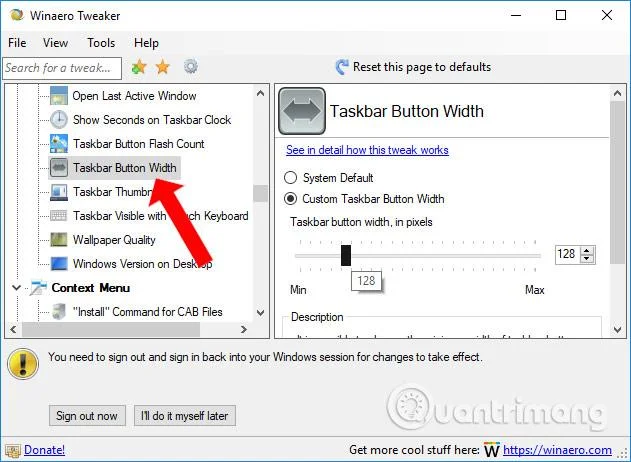The image size is (631, 462).
Task: Click the Wallpaper Quality icon
Action: 59,240
